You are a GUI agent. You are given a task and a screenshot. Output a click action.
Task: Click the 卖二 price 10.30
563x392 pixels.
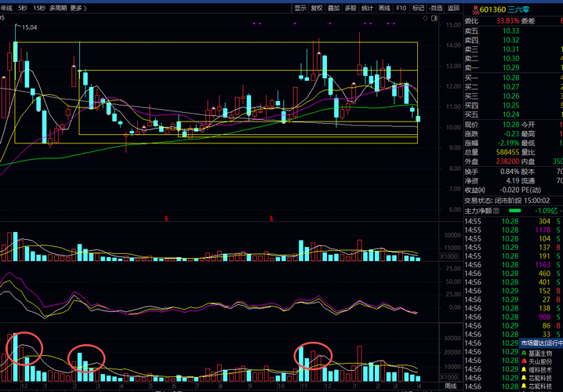coord(510,59)
